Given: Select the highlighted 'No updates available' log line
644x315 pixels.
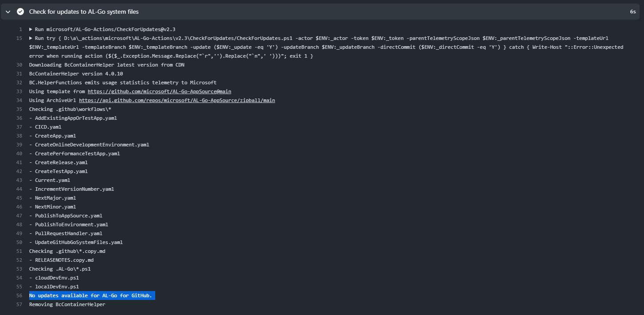Looking at the screenshot, I should (x=91, y=295).
